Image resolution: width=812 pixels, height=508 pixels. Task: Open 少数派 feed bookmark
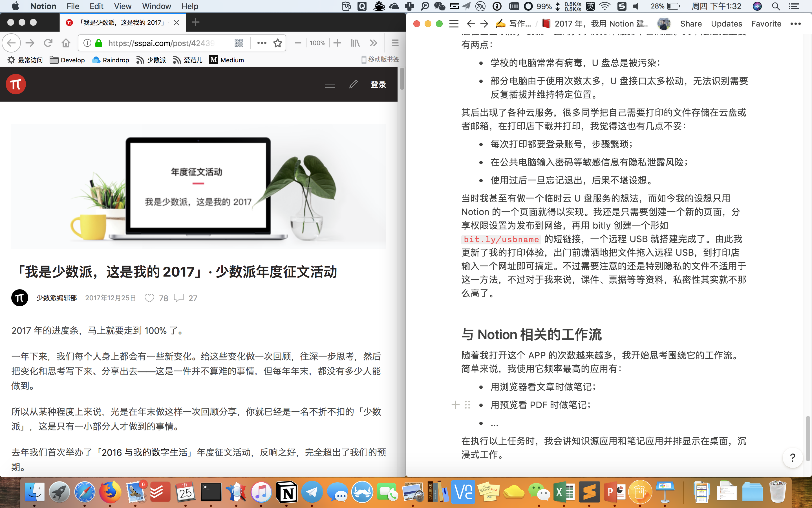click(151, 60)
